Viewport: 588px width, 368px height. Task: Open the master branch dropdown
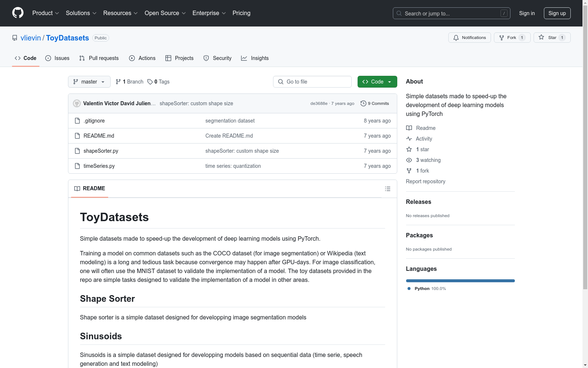click(x=89, y=82)
